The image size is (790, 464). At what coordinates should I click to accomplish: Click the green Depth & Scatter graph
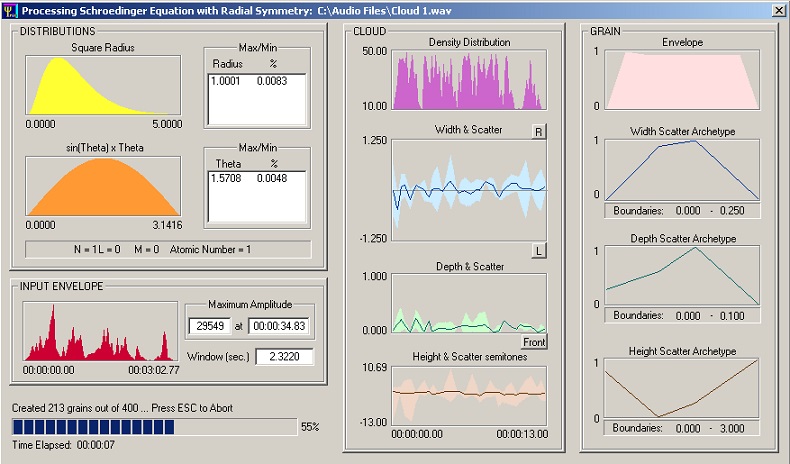(469, 303)
